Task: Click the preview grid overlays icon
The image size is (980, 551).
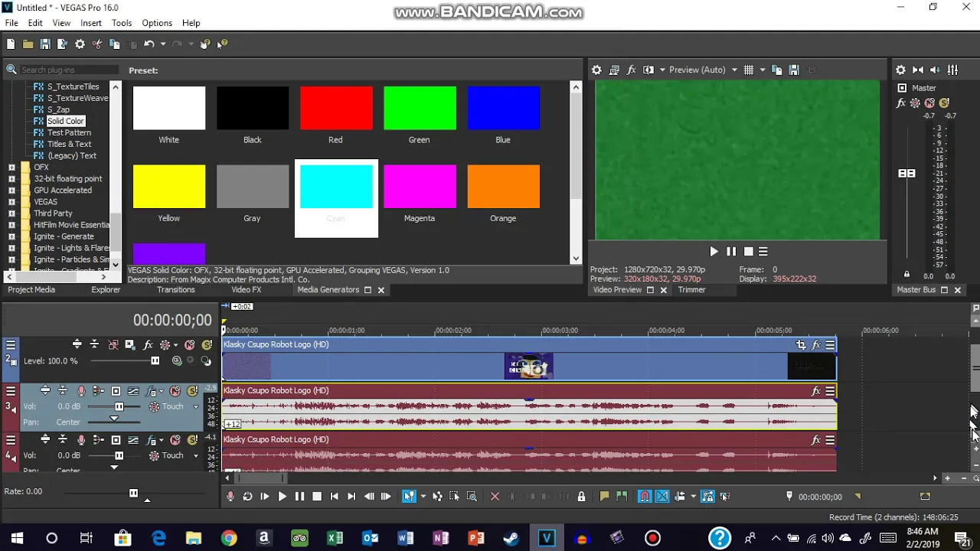Action: tap(749, 70)
